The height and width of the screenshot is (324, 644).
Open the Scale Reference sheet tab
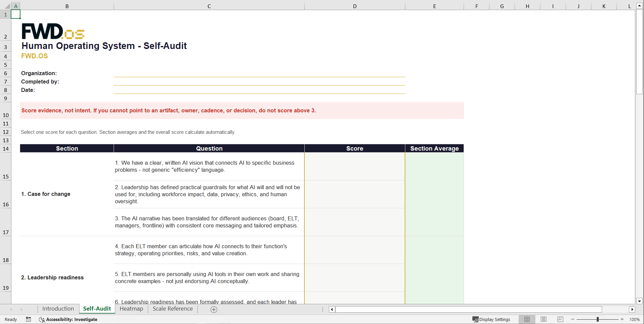click(173, 309)
